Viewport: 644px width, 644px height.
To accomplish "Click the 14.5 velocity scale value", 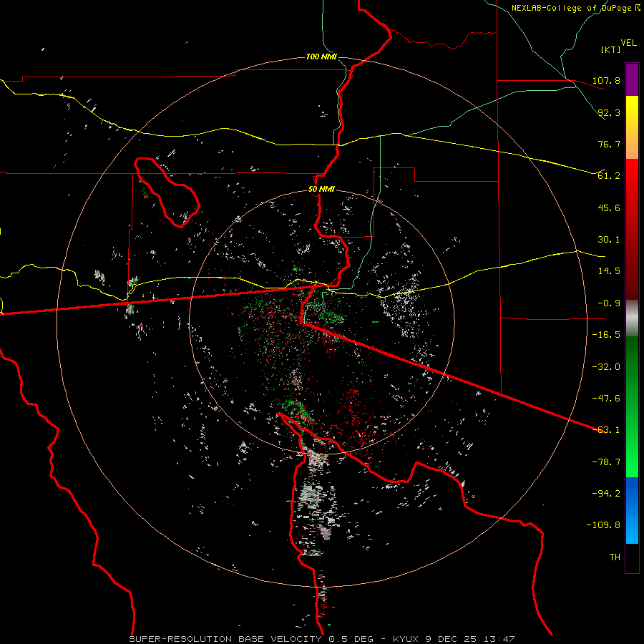I will coord(609,271).
